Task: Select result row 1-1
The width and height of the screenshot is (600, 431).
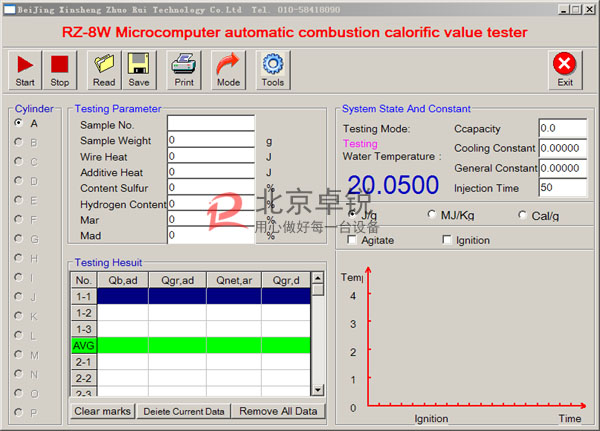Action: (191, 296)
